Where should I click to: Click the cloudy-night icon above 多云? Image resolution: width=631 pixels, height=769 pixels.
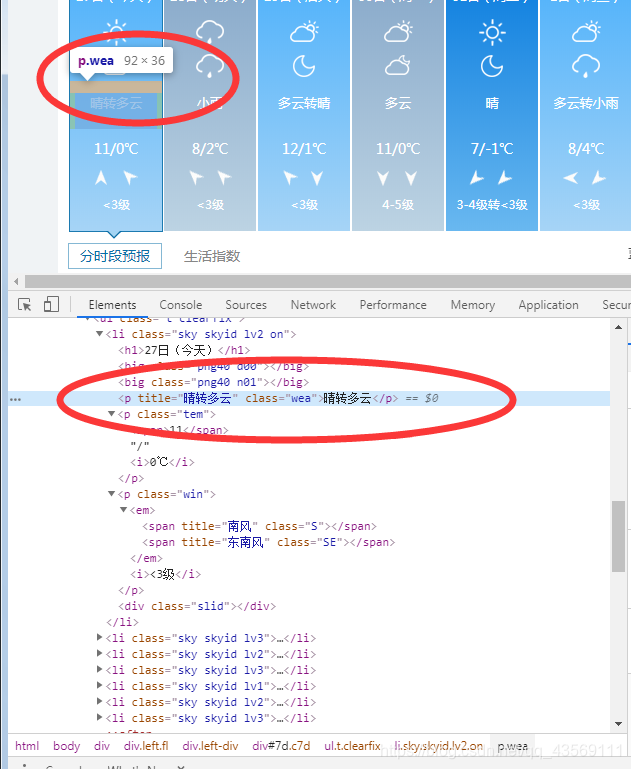[398, 66]
